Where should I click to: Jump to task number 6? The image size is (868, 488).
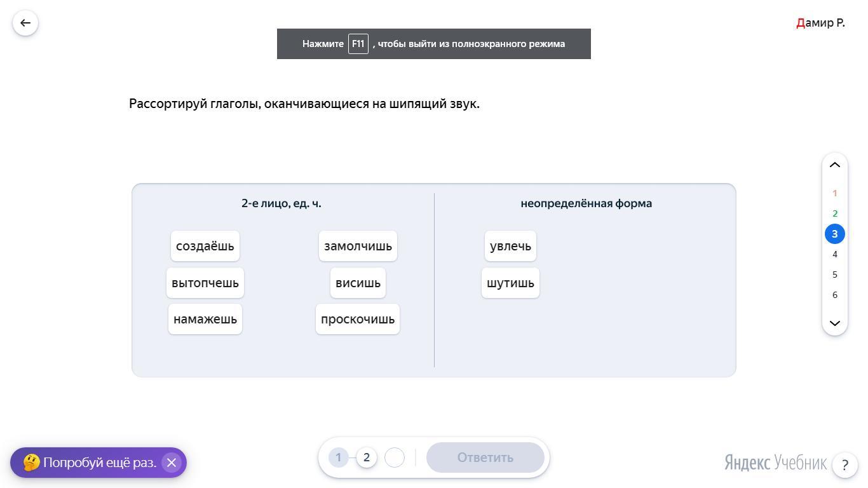(834, 295)
